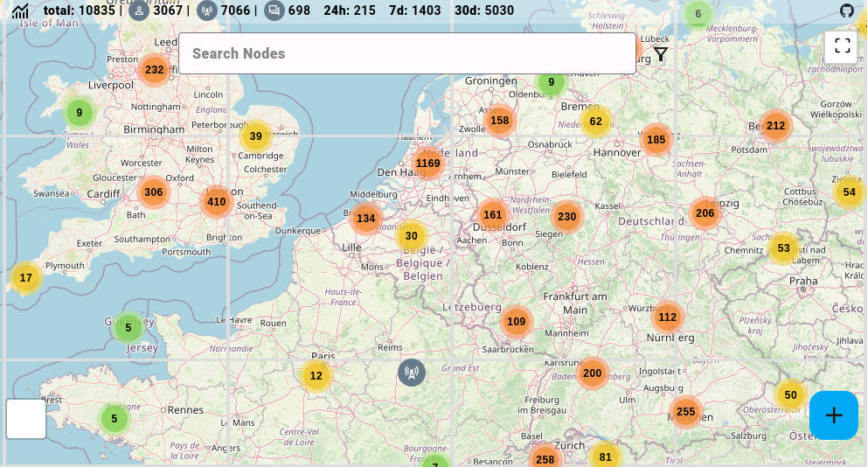
Task: Click the chat rooms message icon
Action: (x=274, y=10)
